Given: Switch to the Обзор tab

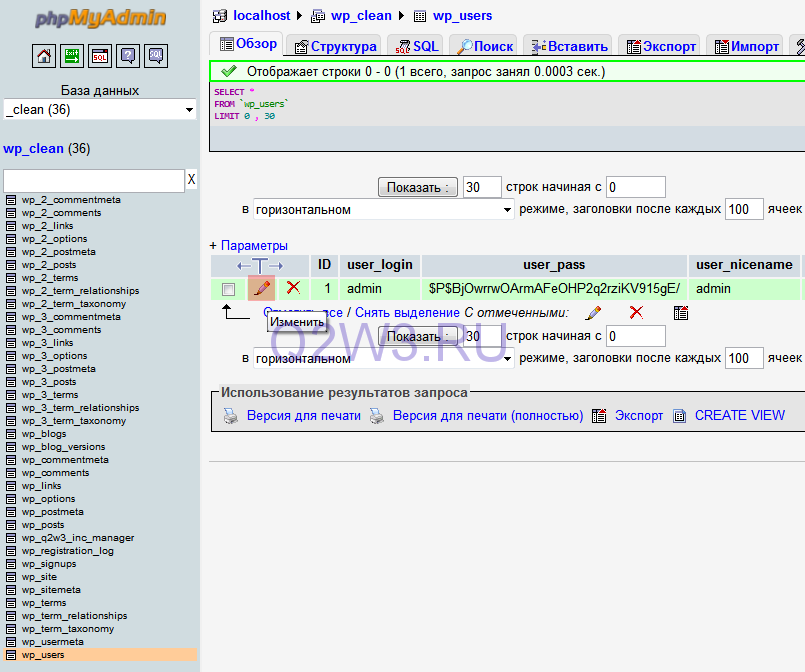Looking at the screenshot, I should 248,44.
